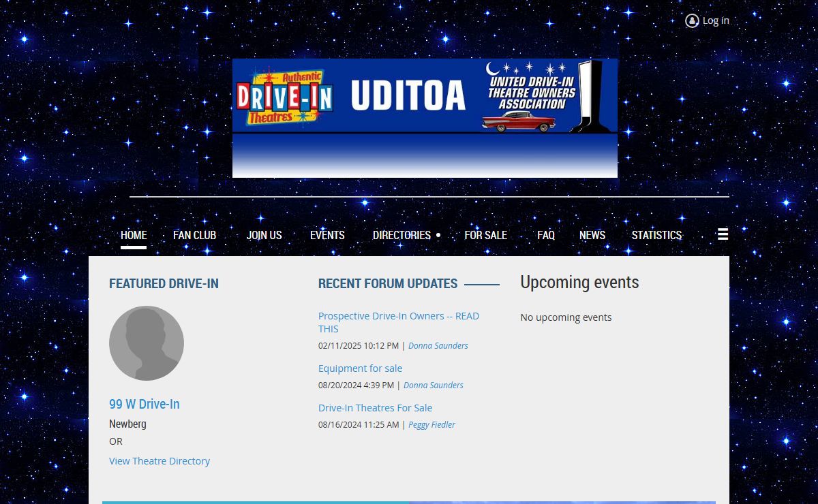
Task: View the Statistics page
Action: pos(656,235)
